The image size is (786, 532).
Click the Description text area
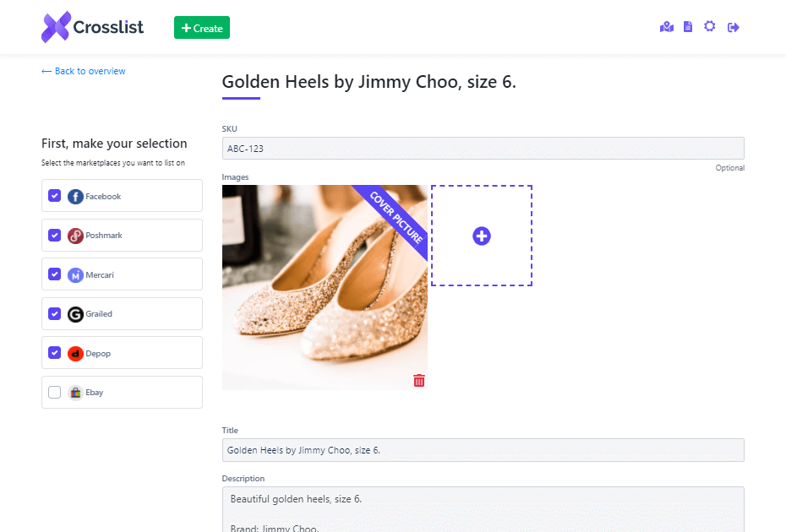[x=483, y=509]
